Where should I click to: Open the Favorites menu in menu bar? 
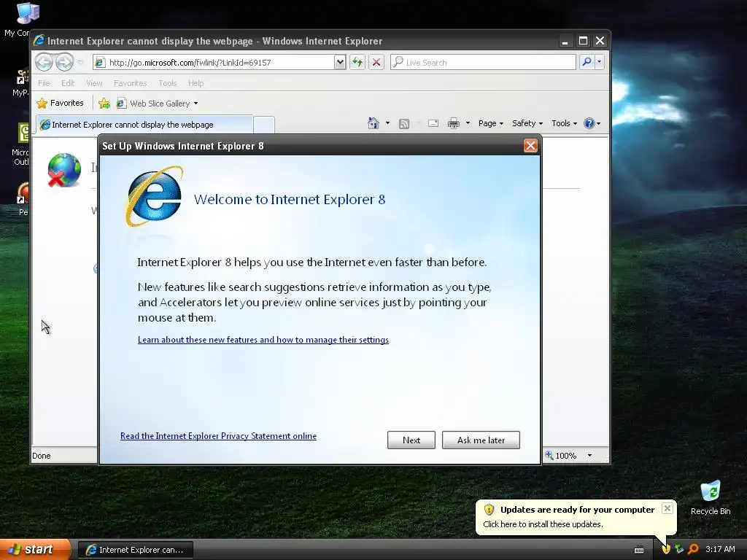point(130,83)
